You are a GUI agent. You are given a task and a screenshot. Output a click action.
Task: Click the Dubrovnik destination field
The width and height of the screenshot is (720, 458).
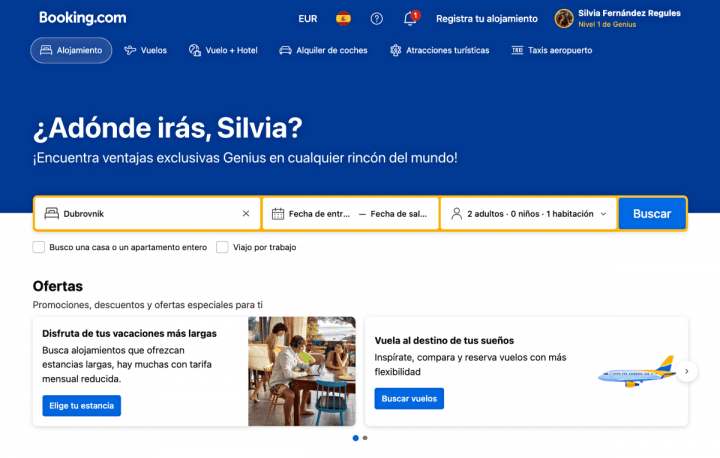pyautogui.click(x=147, y=214)
